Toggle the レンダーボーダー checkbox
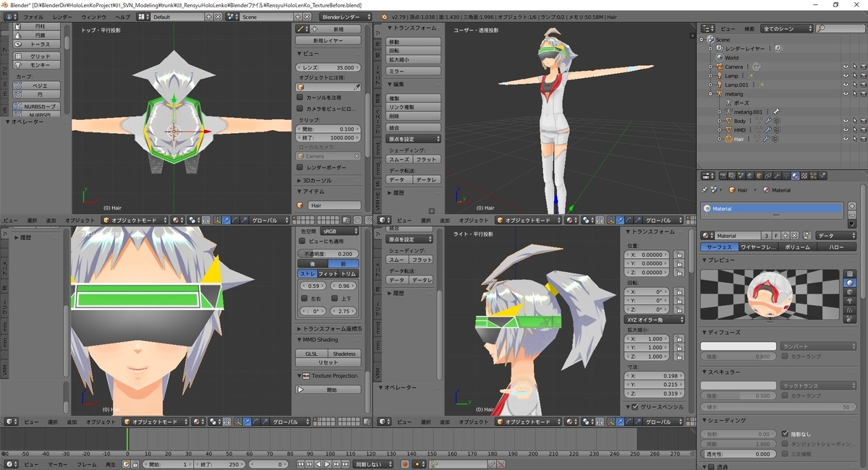The height and width of the screenshot is (470, 868). click(x=300, y=167)
